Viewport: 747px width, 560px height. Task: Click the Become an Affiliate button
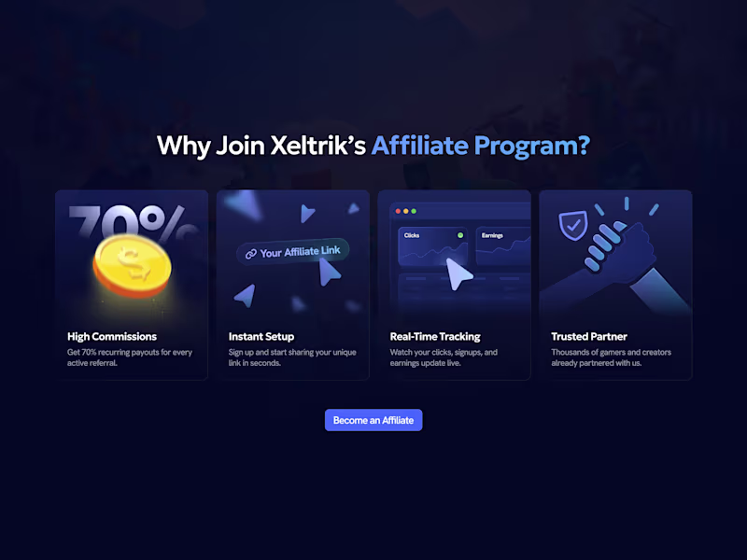point(373,420)
